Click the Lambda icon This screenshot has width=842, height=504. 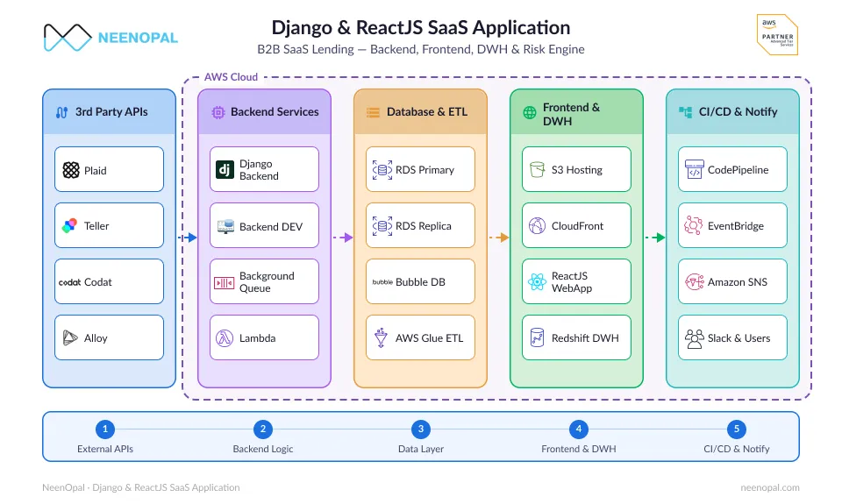[225, 338]
